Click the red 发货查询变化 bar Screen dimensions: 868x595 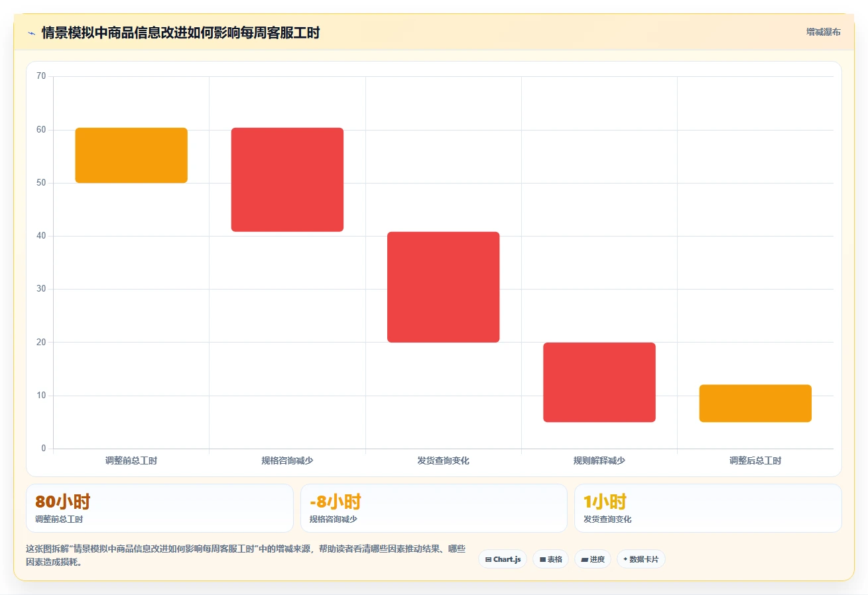tap(443, 287)
